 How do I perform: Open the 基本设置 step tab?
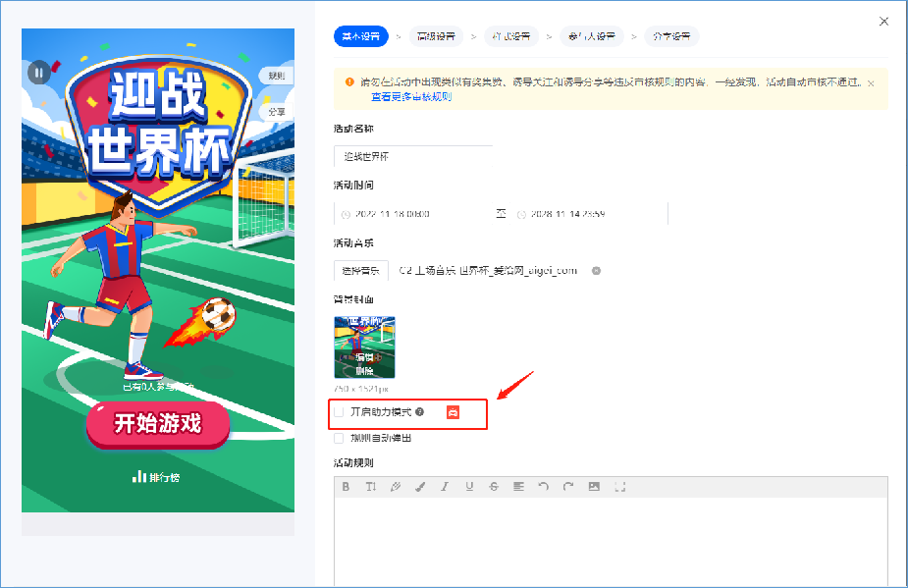pyautogui.click(x=361, y=36)
